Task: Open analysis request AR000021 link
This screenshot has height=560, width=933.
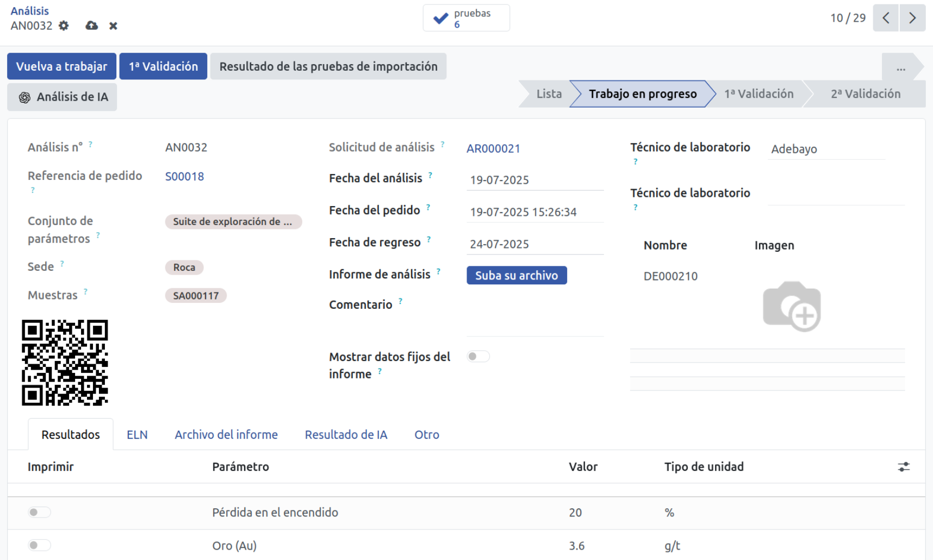Action: coord(493,148)
